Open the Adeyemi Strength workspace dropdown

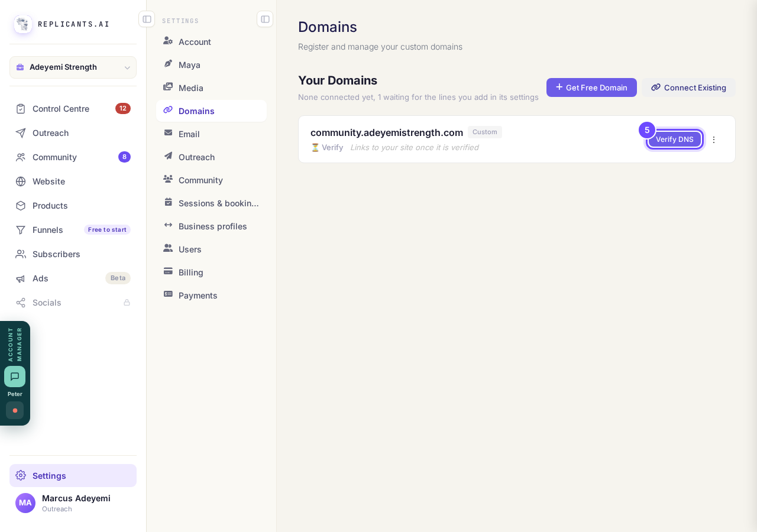coord(73,67)
